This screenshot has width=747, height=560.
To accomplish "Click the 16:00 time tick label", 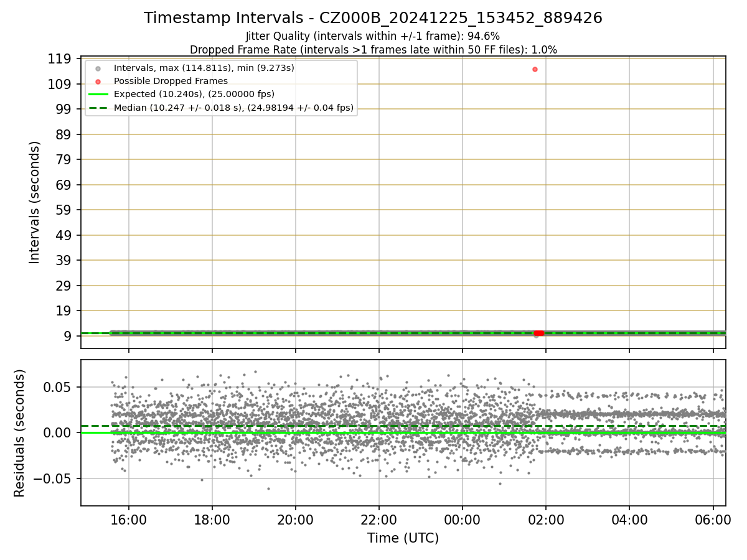I will point(129,520).
